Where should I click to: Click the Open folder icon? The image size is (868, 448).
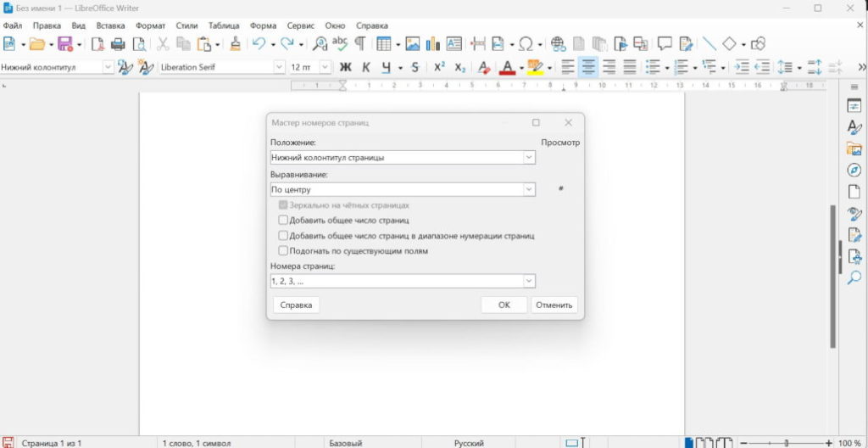(x=37, y=44)
